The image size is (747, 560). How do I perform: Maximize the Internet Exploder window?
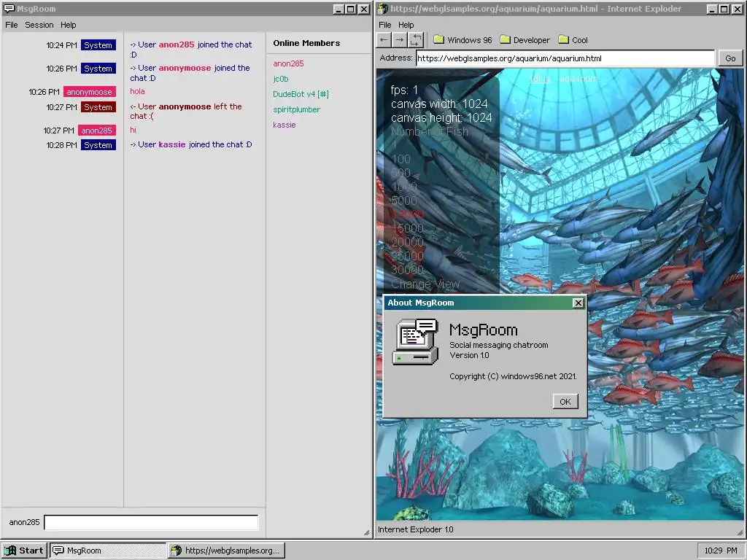pos(724,9)
